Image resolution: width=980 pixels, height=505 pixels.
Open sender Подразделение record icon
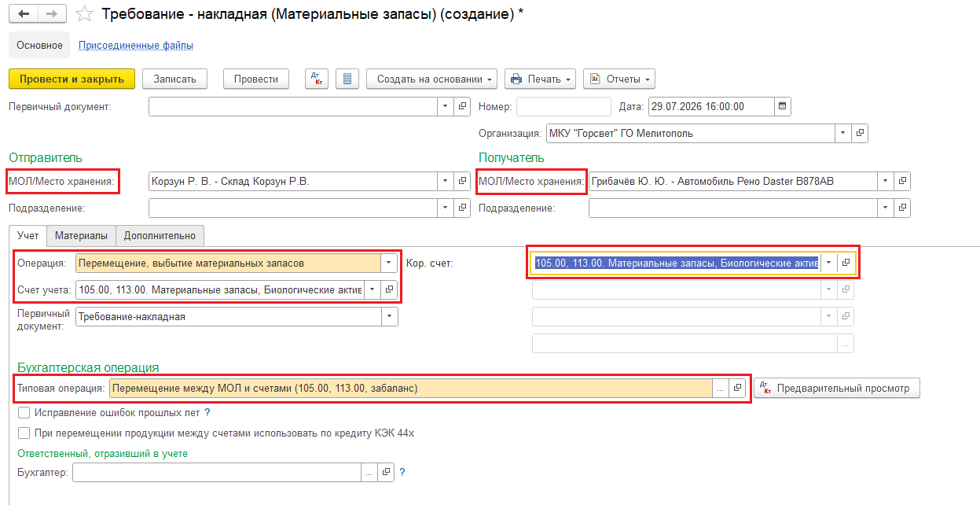click(x=463, y=208)
